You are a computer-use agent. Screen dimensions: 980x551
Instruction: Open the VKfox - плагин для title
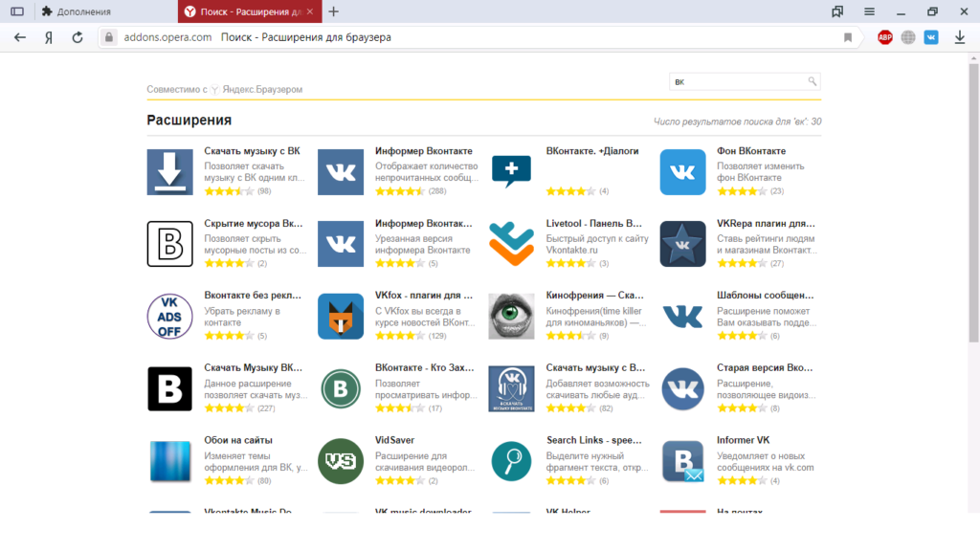click(424, 296)
